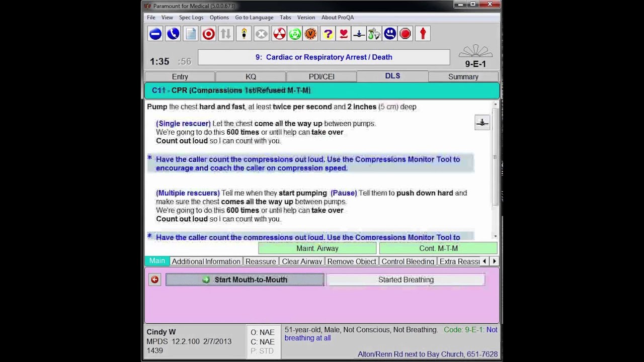Click the blue telephone toolbar icon
This screenshot has height=362, width=644.
click(x=173, y=34)
